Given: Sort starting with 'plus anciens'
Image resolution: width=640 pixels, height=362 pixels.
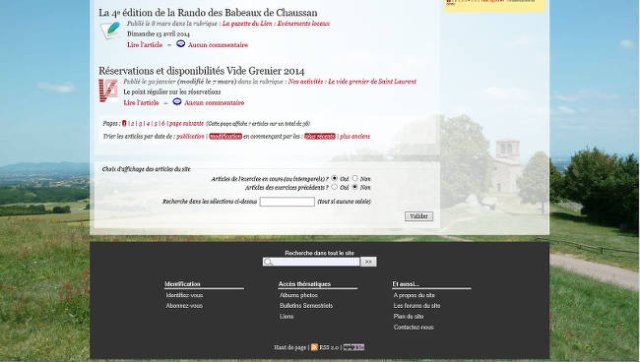Looking at the screenshot, I should (x=355, y=136).
